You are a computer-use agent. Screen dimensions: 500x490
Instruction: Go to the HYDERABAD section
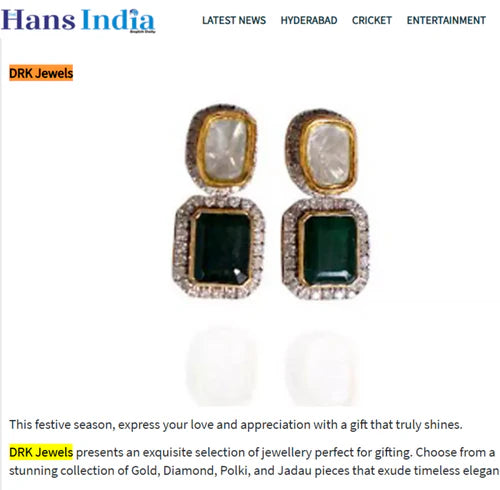click(x=309, y=20)
